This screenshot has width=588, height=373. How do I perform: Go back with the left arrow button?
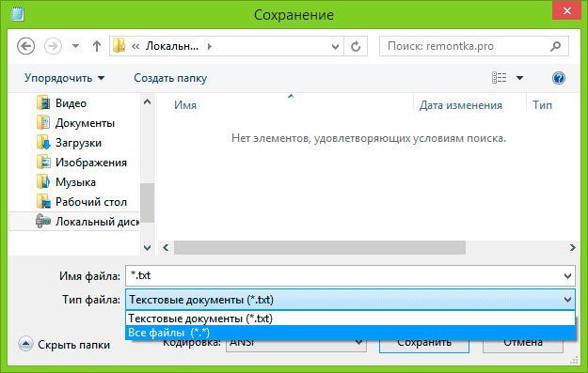pos(26,46)
